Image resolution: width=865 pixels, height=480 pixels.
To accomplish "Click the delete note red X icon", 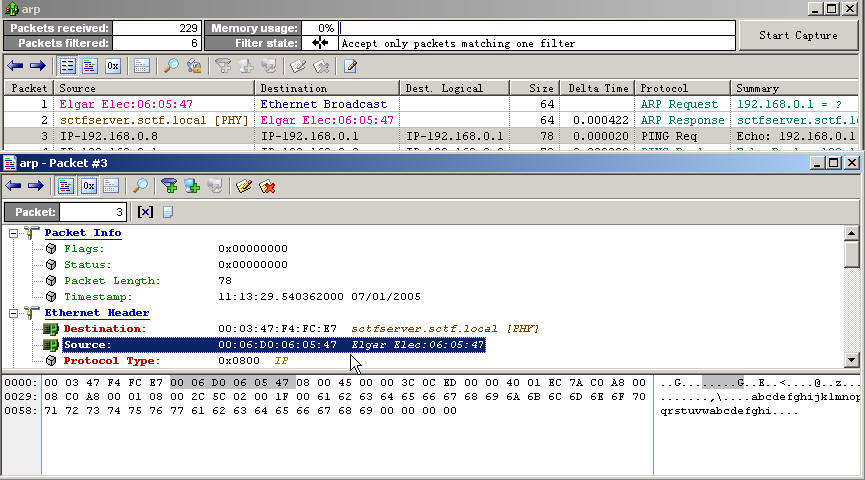I will pyautogui.click(x=267, y=186).
